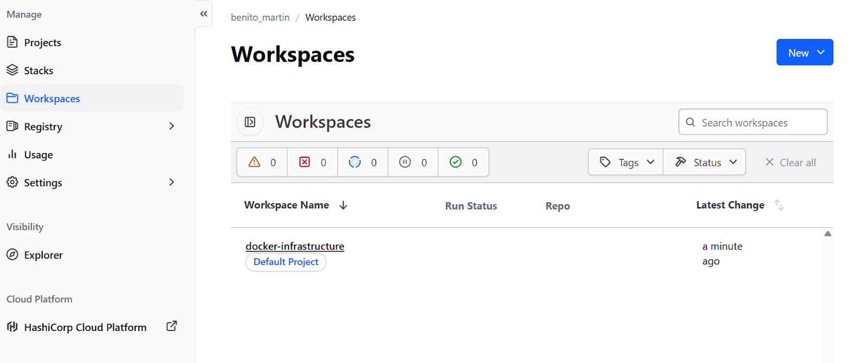Image resolution: width=868 pixels, height=363 pixels.
Task: Expand the Registry submenu chevron
Action: tap(171, 126)
